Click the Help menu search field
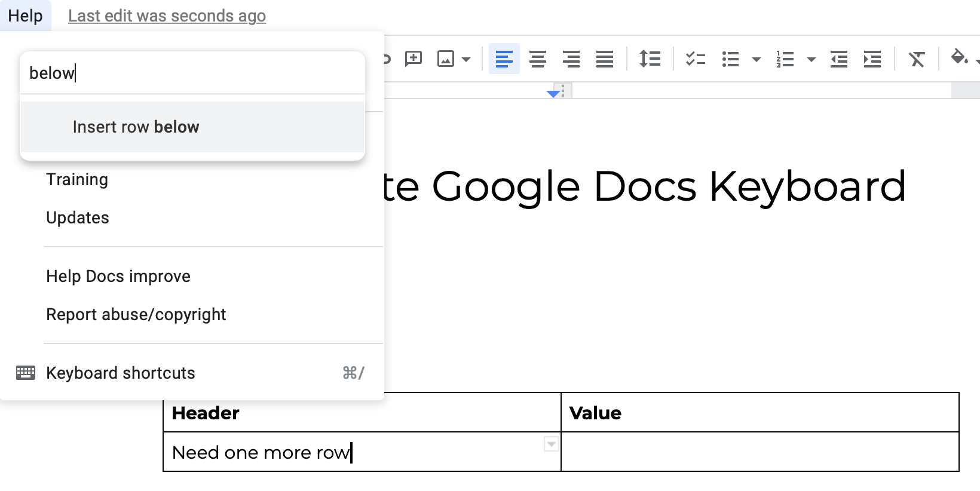The width and height of the screenshot is (980, 491). [x=192, y=73]
